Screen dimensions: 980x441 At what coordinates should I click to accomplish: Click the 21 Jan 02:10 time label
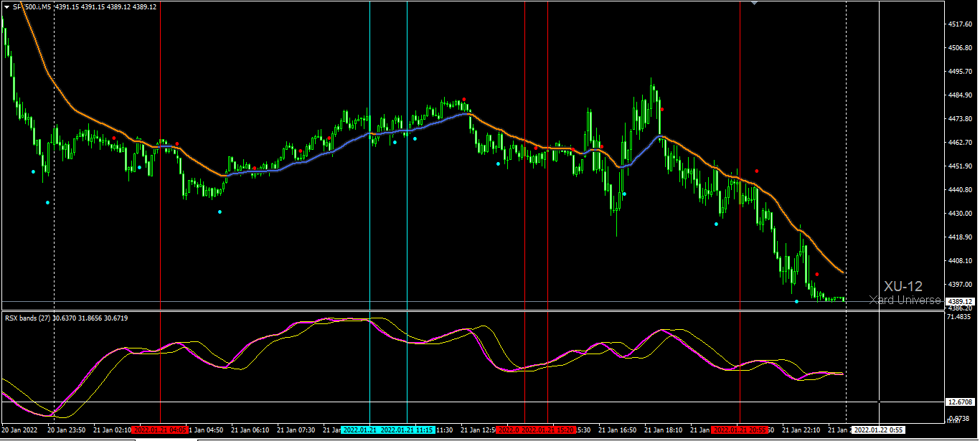[x=113, y=430]
